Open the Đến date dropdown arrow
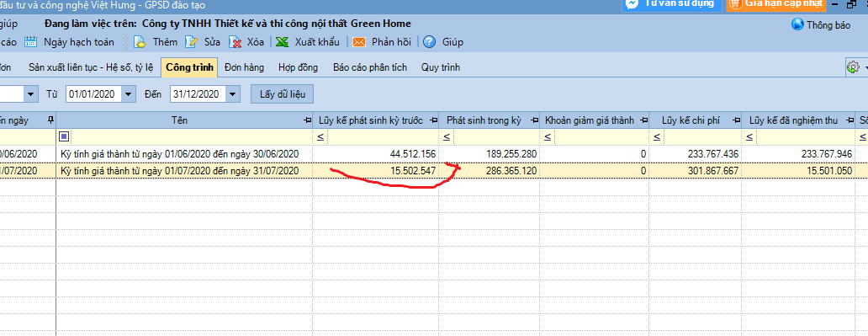This screenshot has width=868, height=336. 233,93
